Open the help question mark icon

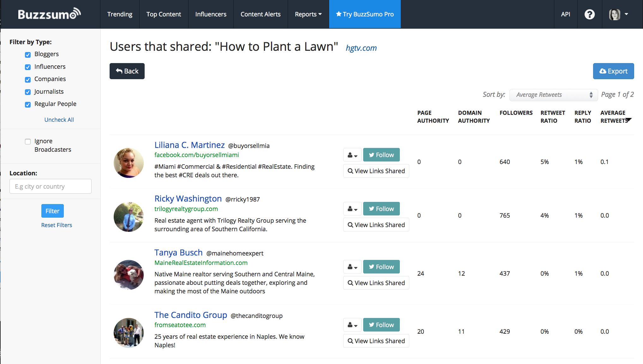pos(589,14)
